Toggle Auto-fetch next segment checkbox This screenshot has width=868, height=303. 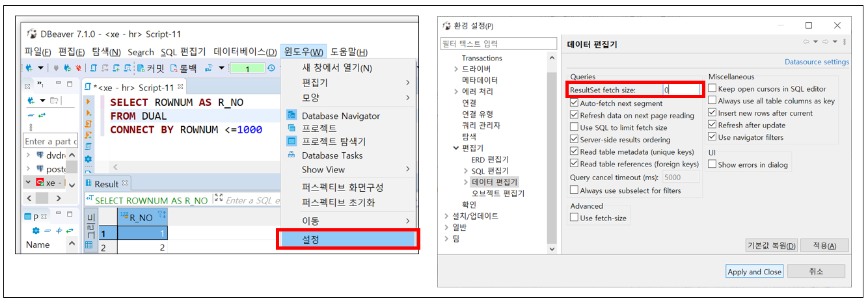click(574, 103)
